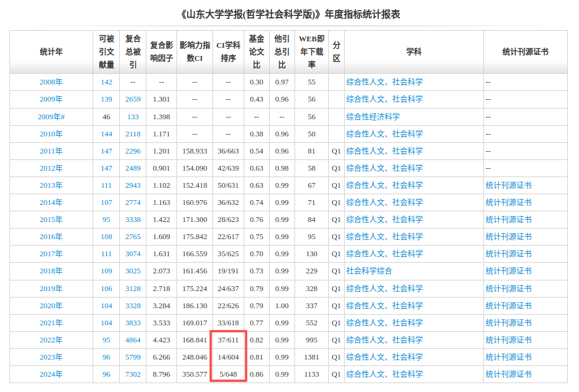This screenshot has width=579, height=392.
Task: Click total citations value 133
Action: [x=133, y=117]
